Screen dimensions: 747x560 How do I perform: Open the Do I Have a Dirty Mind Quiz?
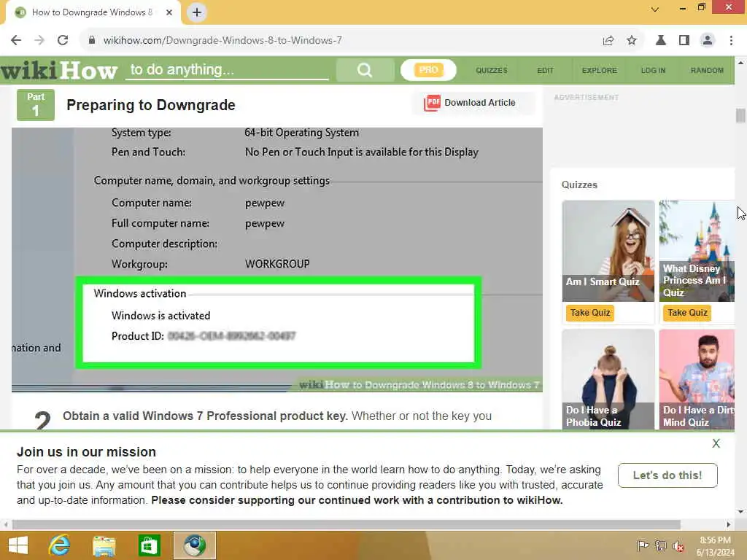[x=697, y=379]
